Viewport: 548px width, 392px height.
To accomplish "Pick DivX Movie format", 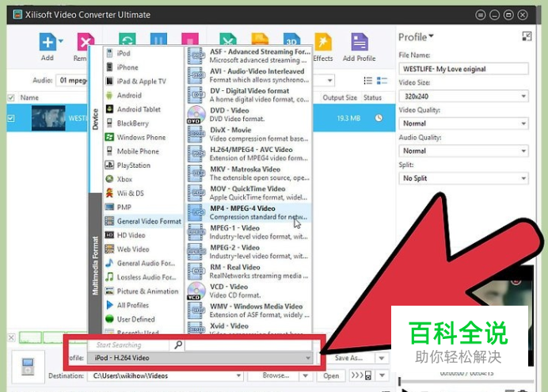I will coord(249,134).
